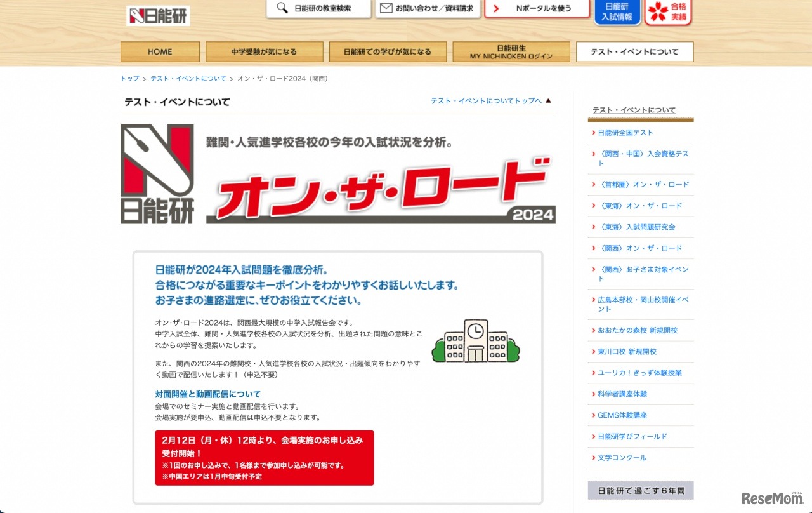Image resolution: width=812 pixels, height=513 pixels.
Task: Click the オン・ザ・ロード 2024 banner title
Action: pos(381,189)
